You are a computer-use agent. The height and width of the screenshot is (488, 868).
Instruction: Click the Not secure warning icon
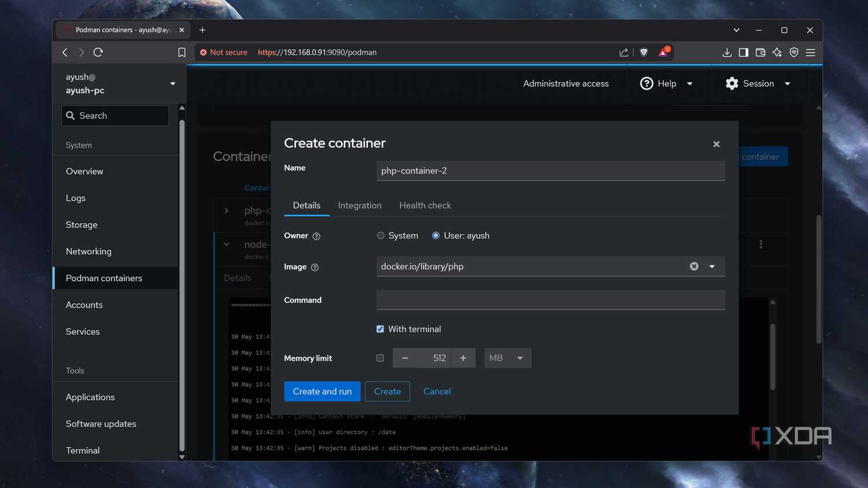tap(203, 53)
